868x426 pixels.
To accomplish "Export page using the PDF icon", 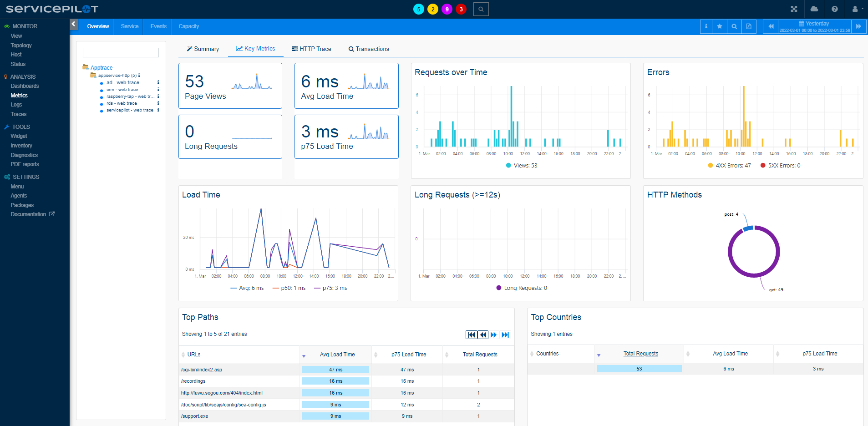I will 749,26.
